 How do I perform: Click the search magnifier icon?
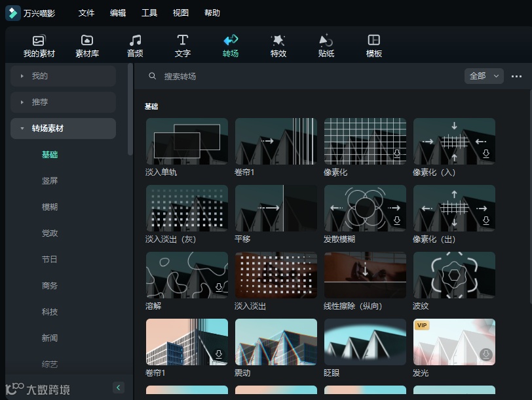(153, 76)
